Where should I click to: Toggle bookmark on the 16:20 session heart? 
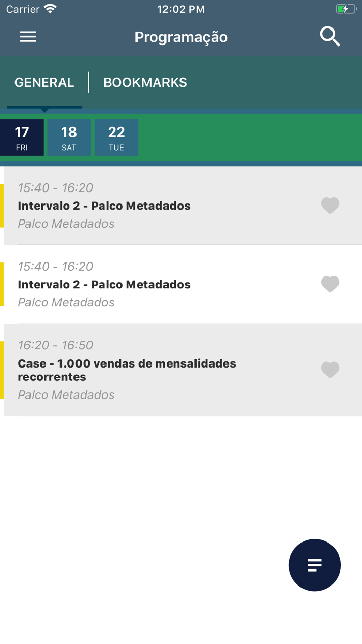(x=330, y=370)
